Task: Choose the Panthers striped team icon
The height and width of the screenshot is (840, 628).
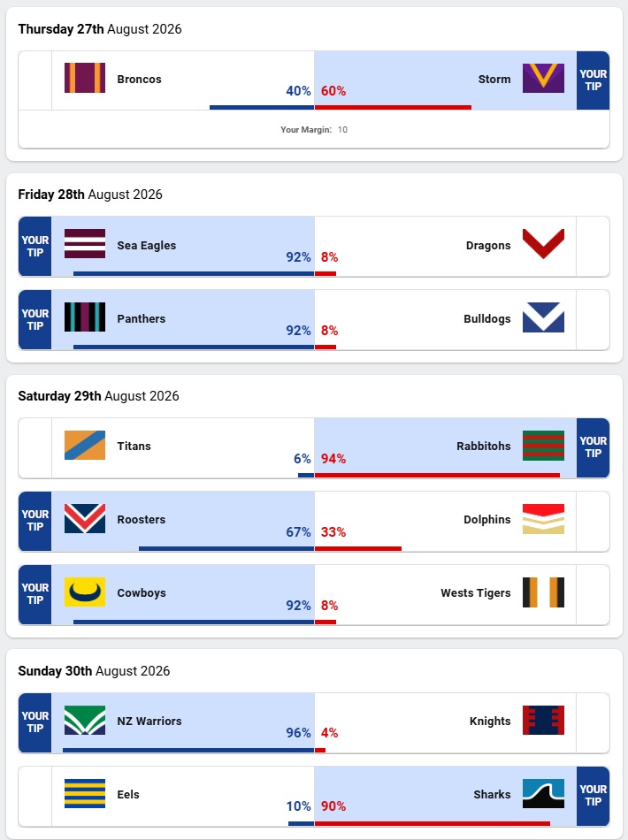Action: pyautogui.click(x=85, y=317)
